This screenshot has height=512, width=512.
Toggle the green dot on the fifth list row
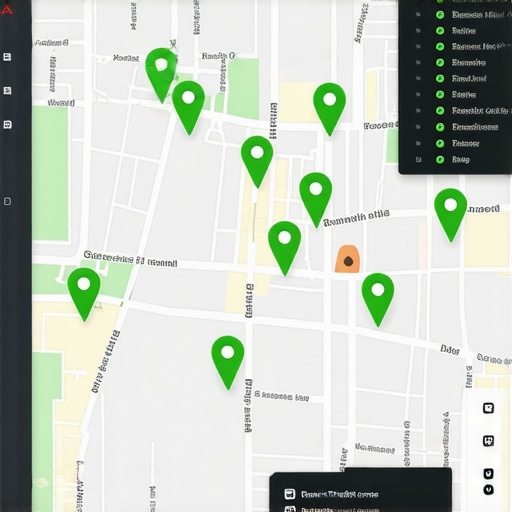point(440,78)
